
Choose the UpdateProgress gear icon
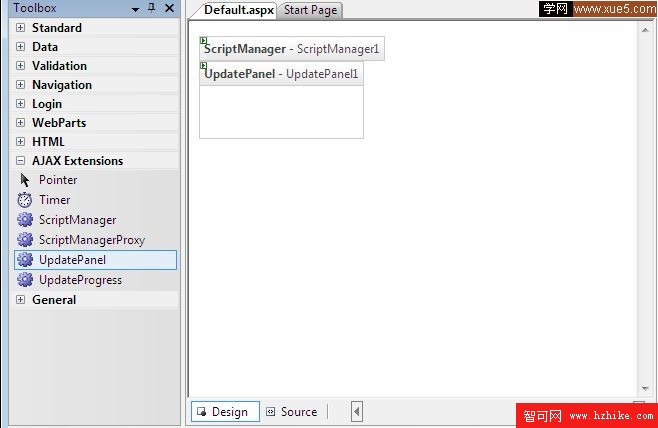click(x=25, y=280)
